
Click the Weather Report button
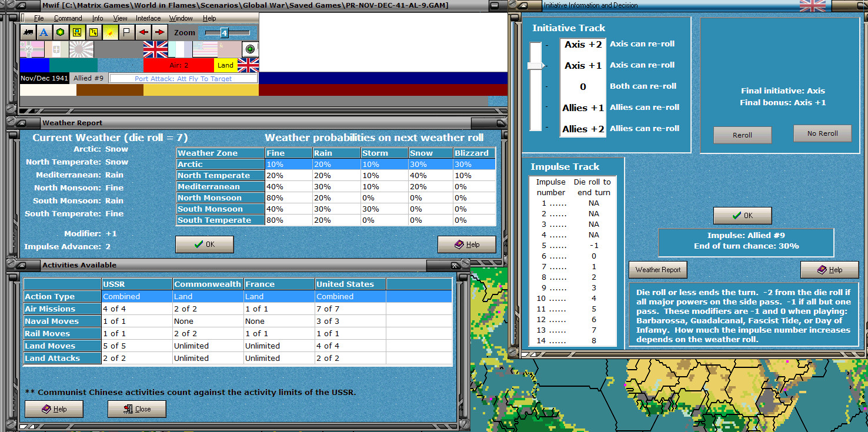pos(657,270)
